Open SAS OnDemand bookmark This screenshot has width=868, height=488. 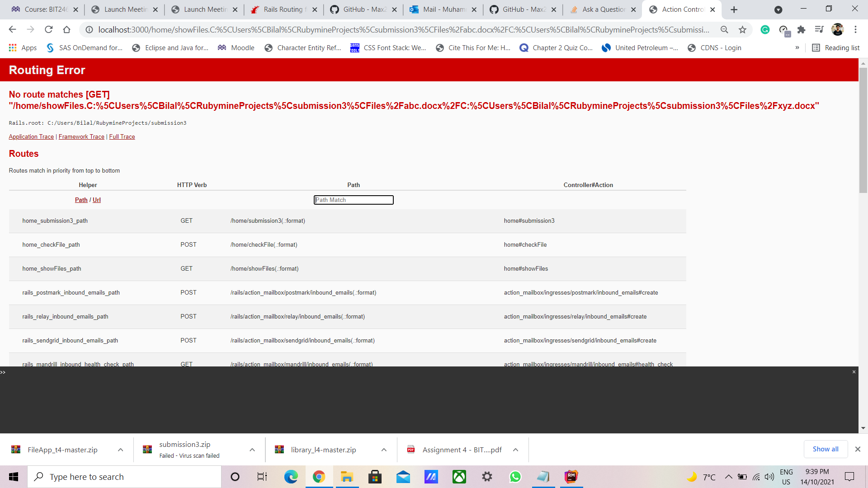(85, 48)
